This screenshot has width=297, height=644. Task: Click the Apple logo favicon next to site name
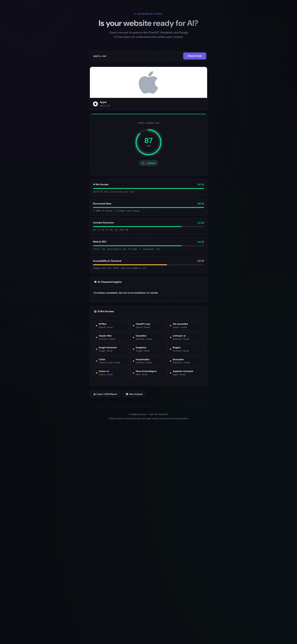[95, 104]
